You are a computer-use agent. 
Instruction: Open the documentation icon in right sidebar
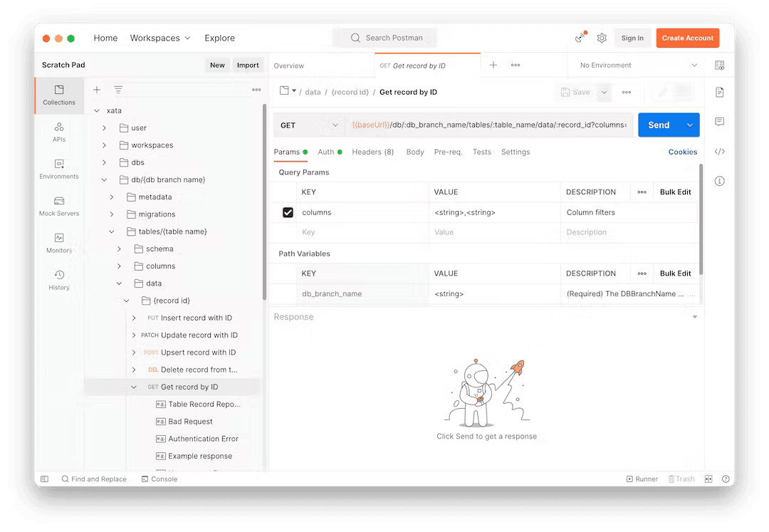[x=719, y=92]
